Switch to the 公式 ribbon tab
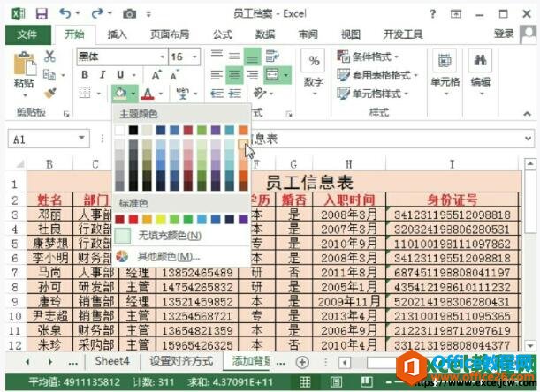The width and height of the screenshot is (540, 392). 222,34
